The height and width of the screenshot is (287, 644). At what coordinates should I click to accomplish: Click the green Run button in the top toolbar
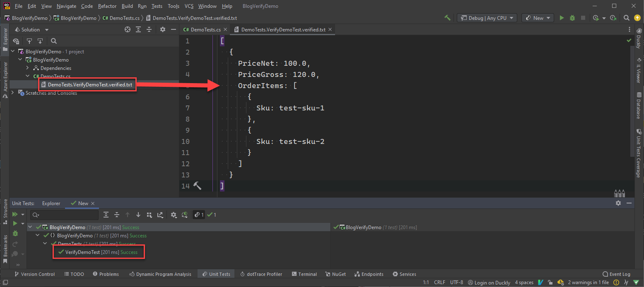click(x=562, y=18)
